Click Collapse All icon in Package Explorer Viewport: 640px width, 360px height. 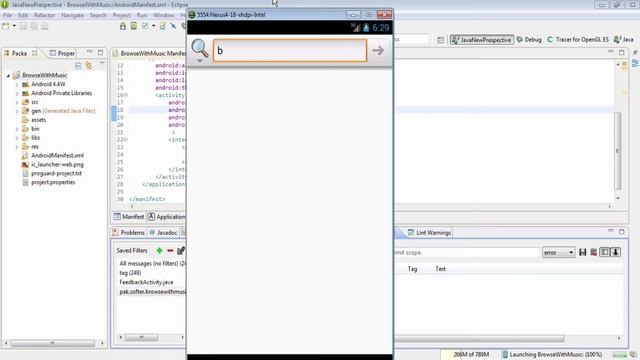tap(78, 65)
